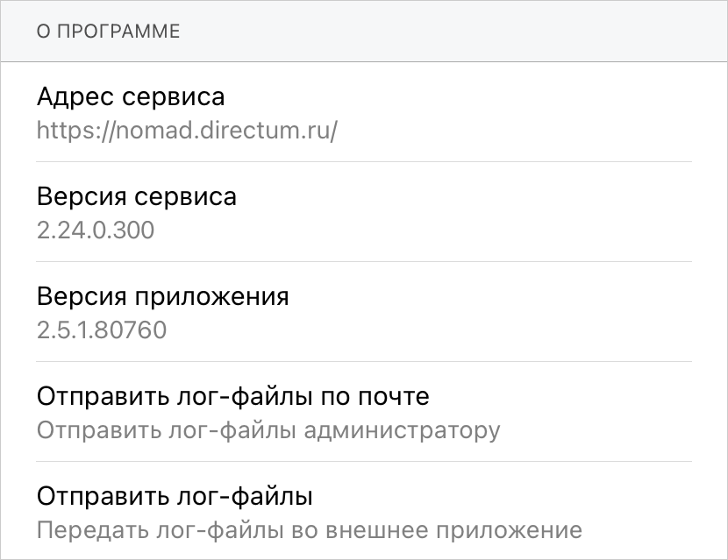The image size is (728, 560).
Task: Click the О ПРОГРАММЕ section header
Action: [x=108, y=32]
